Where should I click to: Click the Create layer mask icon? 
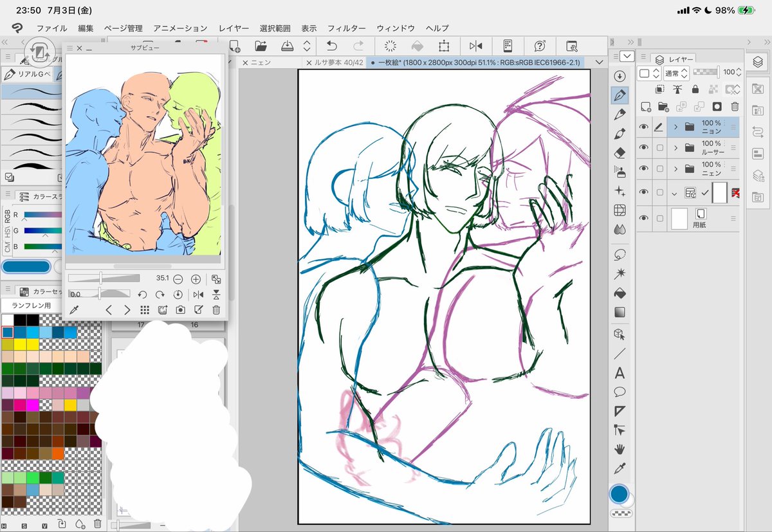tap(717, 107)
